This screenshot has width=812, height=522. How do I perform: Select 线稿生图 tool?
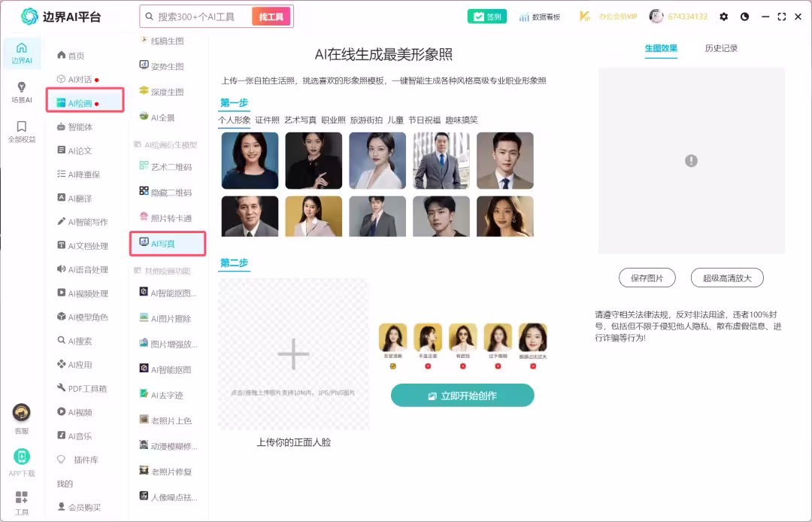click(x=162, y=41)
